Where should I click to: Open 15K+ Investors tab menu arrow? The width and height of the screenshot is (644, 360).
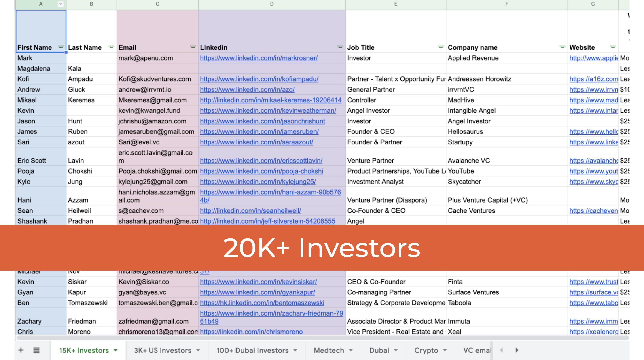[116, 351]
